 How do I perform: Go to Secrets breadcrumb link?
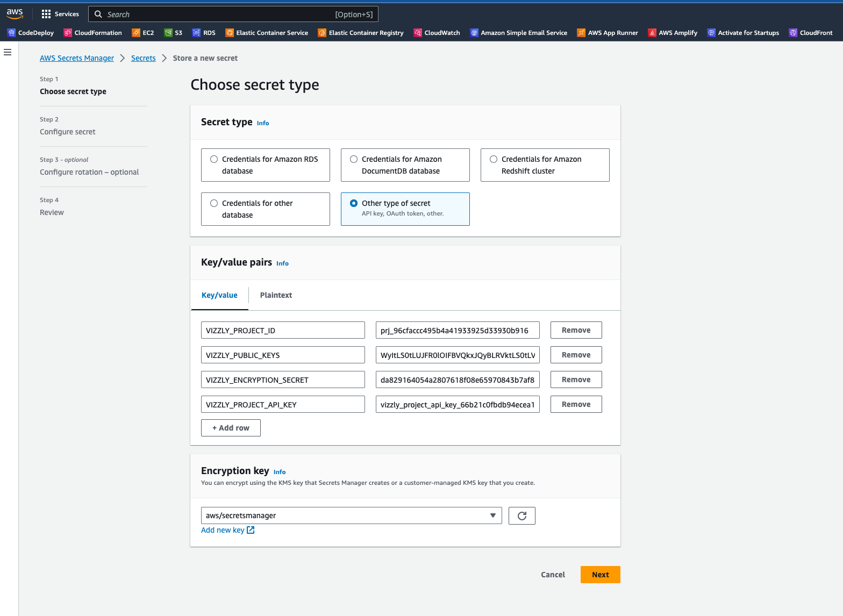144,58
